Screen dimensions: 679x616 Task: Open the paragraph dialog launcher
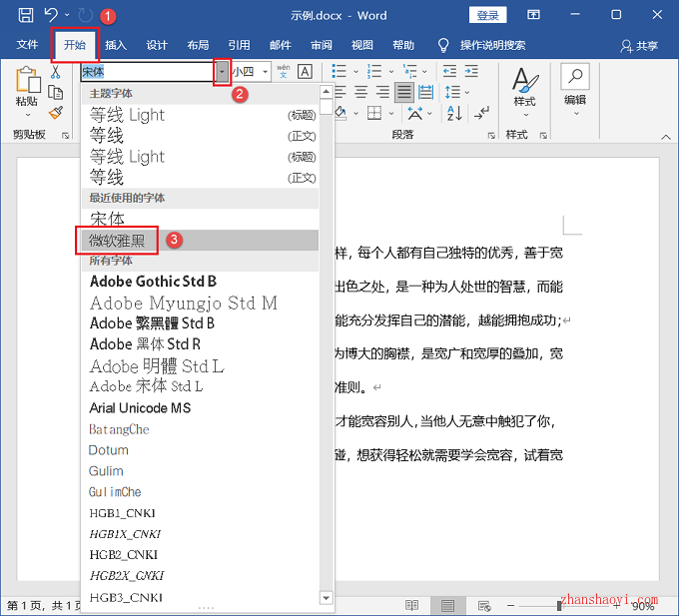pyautogui.click(x=491, y=136)
